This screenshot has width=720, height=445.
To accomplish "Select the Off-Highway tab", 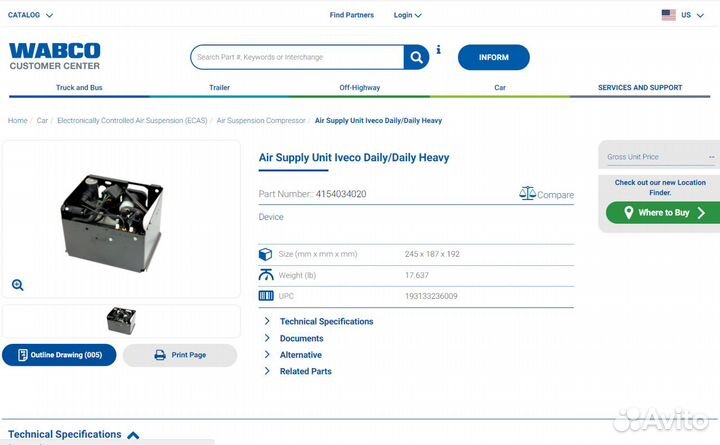I will [359, 88].
